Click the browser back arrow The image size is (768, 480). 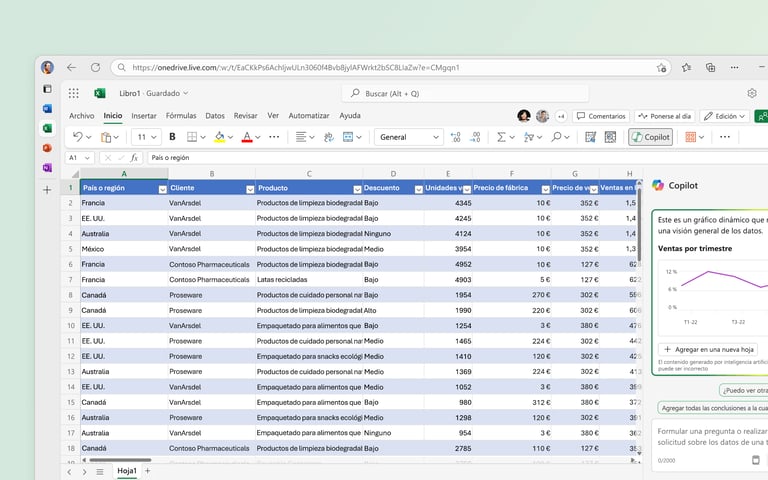72,68
